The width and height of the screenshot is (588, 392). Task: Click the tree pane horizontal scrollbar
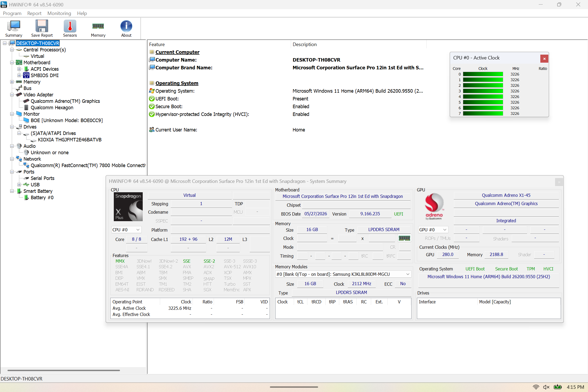point(64,370)
